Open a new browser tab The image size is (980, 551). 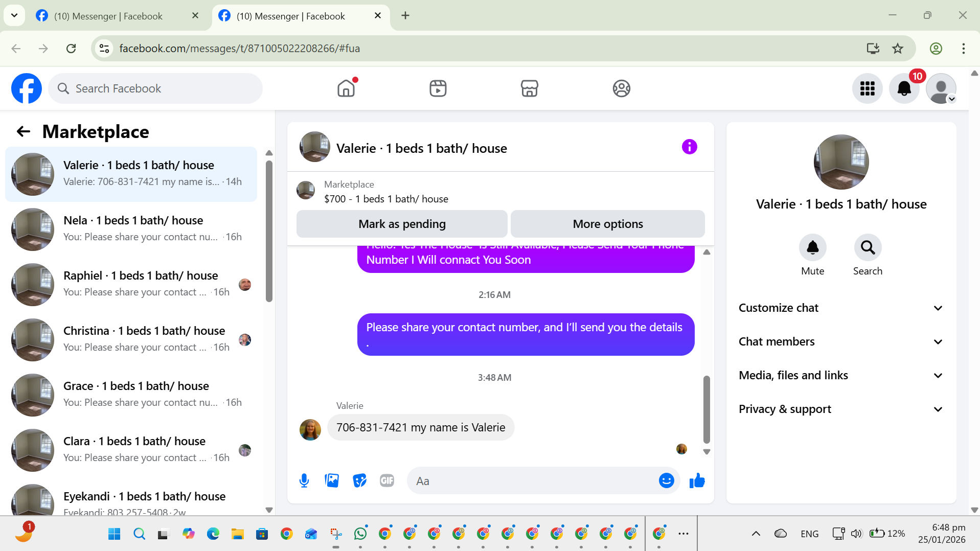(405, 15)
